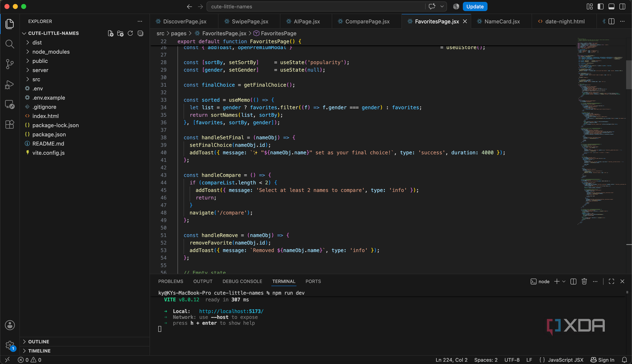Refresh the file explorer

(130, 33)
